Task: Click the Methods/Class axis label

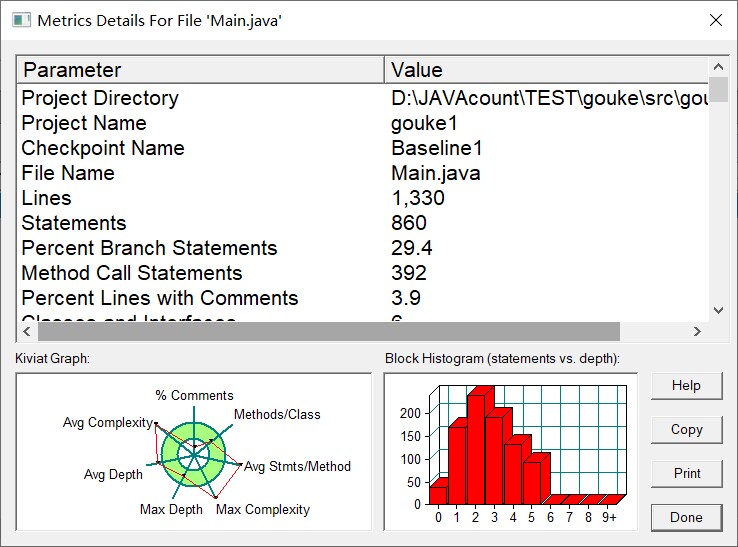Action: point(277,414)
